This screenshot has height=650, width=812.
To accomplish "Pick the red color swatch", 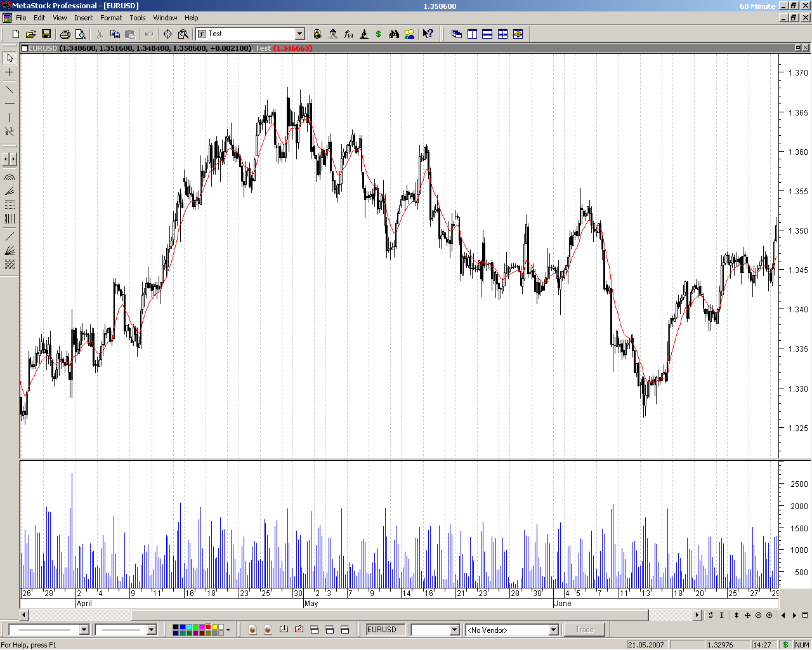I will 207,627.
